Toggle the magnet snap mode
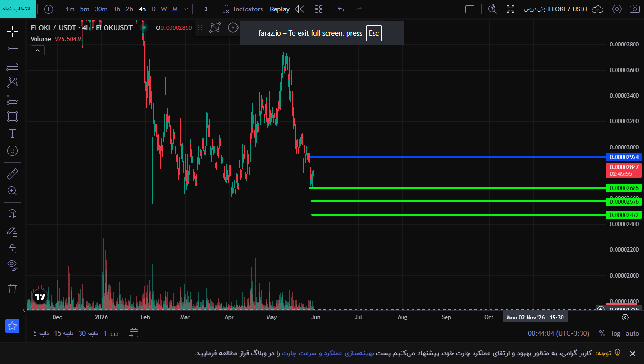Image resolution: width=644 pixels, height=364 pixels. point(12,214)
